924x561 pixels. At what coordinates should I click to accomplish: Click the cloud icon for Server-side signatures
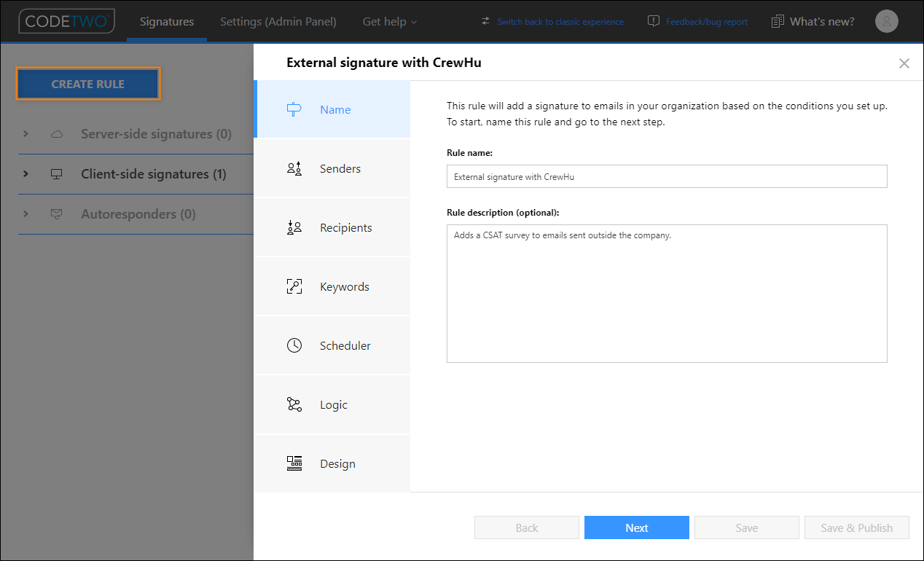(x=57, y=134)
